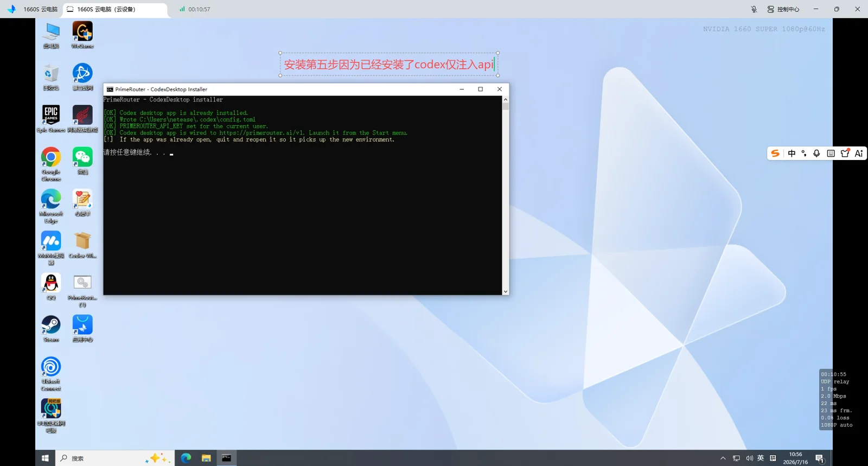Toggle the muted microphone in the title bar
868x466 pixels.
pos(754,9)
